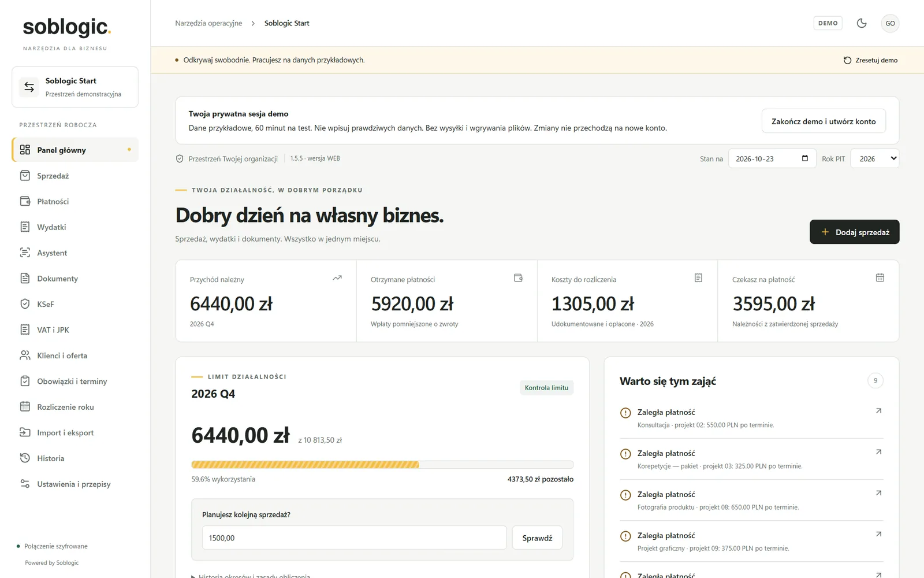Click the 9 counter badge in Warto się tym zająć
This screenshot has width=924, height=578.
click(875, 380)
